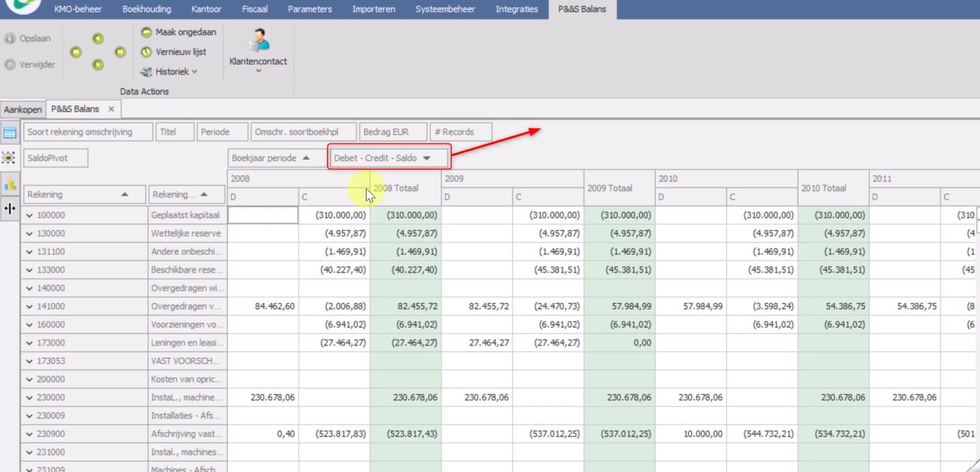Open the Importeren menu
This screenshot has width=980, height=472.
pyautogui.click(x=373, y=9)
